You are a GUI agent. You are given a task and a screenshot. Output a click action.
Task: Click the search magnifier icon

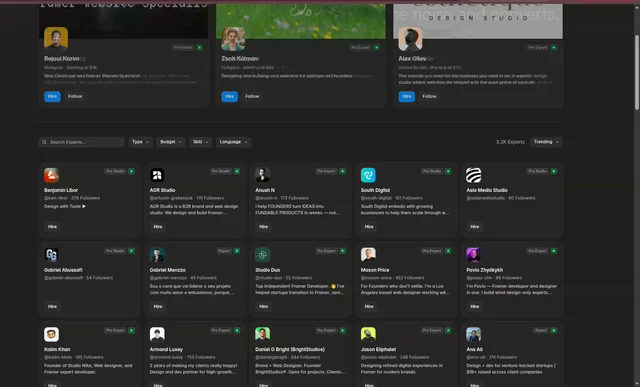(44, 142)
